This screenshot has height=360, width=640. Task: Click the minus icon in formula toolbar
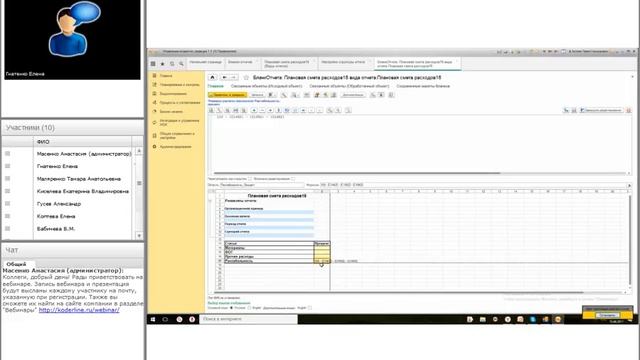point(262,110)
